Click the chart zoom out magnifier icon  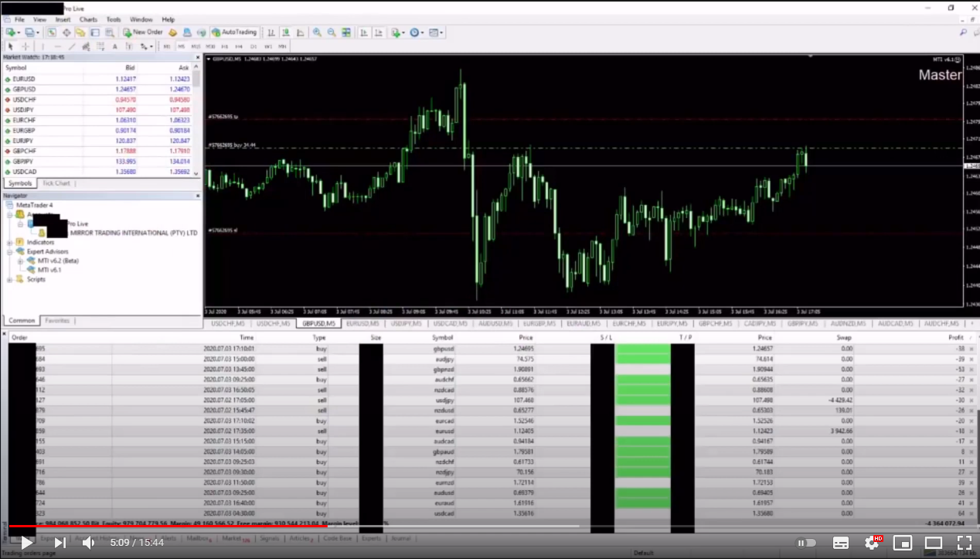(332, 32)
